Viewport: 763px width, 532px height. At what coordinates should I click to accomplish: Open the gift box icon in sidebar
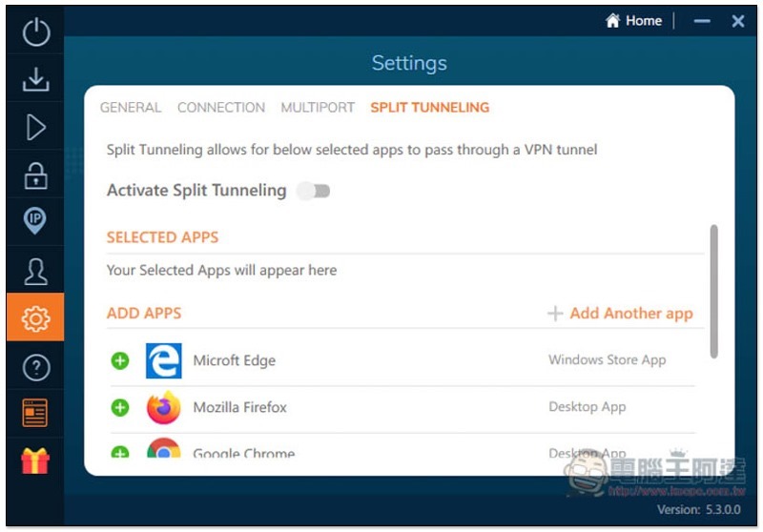[x=35, y=460]
